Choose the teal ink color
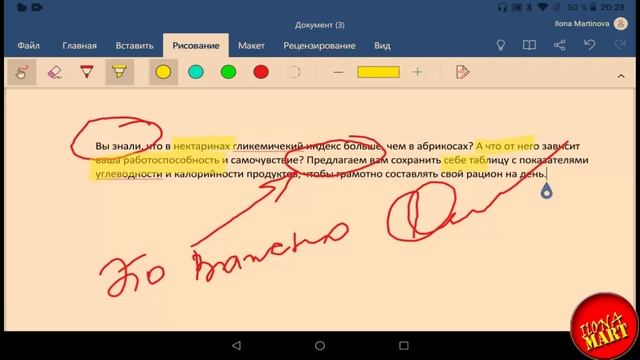 pyautogui.click(x=196, y=72)
